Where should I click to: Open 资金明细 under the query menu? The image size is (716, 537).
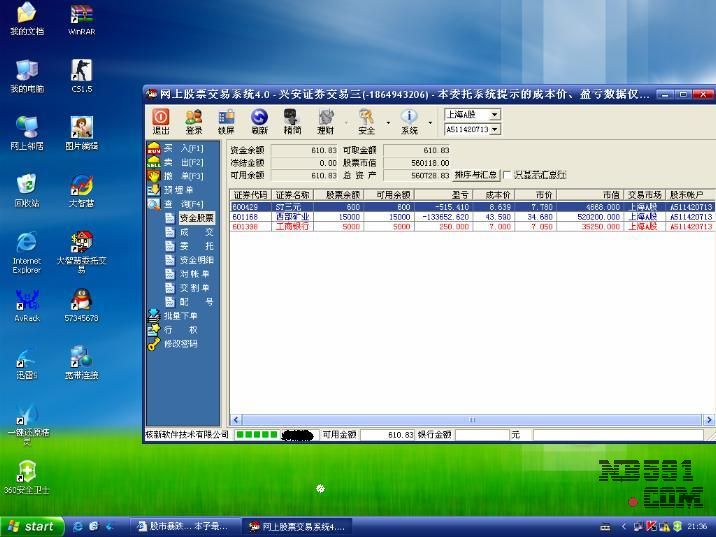(x=195, y=260)
